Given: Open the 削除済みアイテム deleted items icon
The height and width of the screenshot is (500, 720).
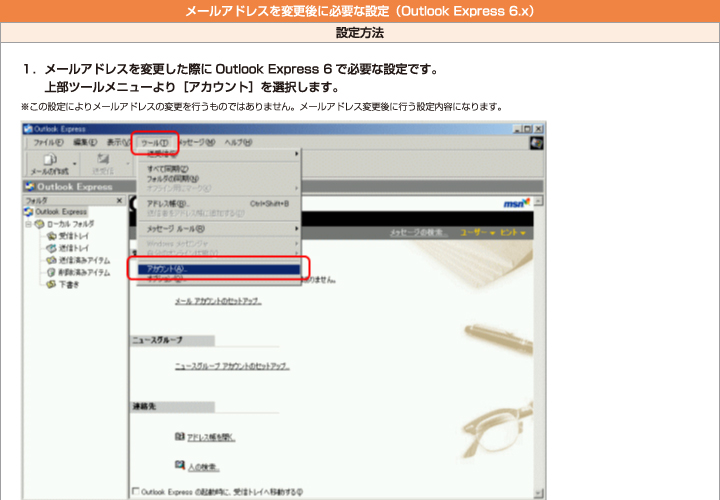Looking at the screenshot, I should (52, 272).
